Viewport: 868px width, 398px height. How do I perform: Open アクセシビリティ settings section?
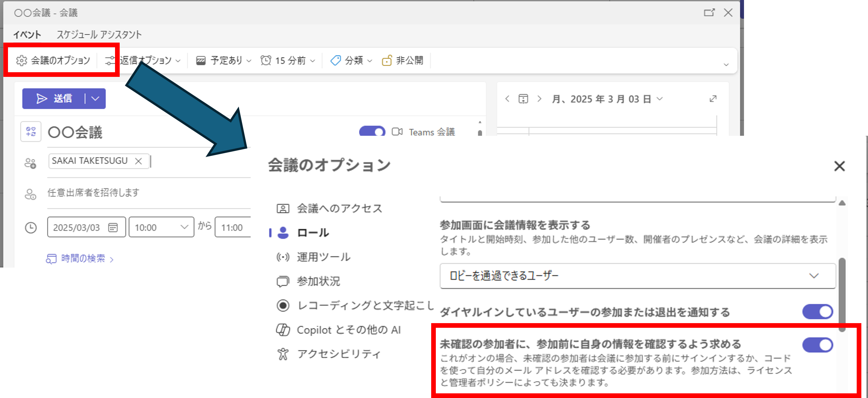pyautogui.click(x=339, y=354)
